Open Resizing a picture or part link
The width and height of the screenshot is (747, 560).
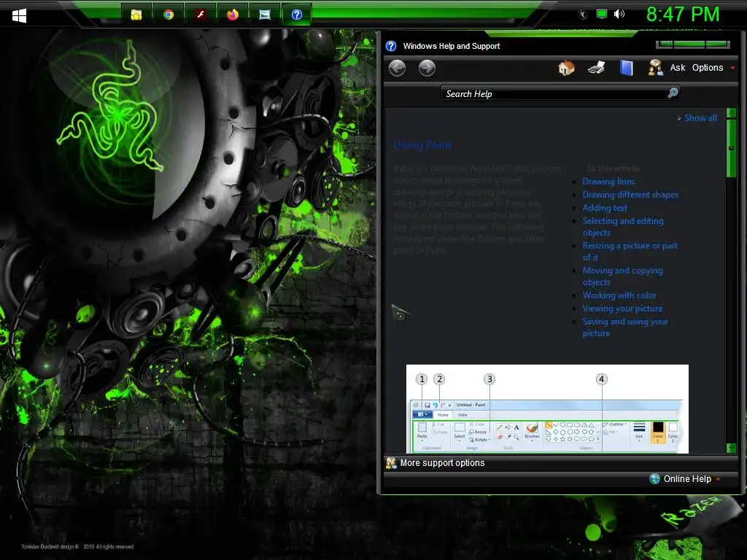tap(630, 252)
